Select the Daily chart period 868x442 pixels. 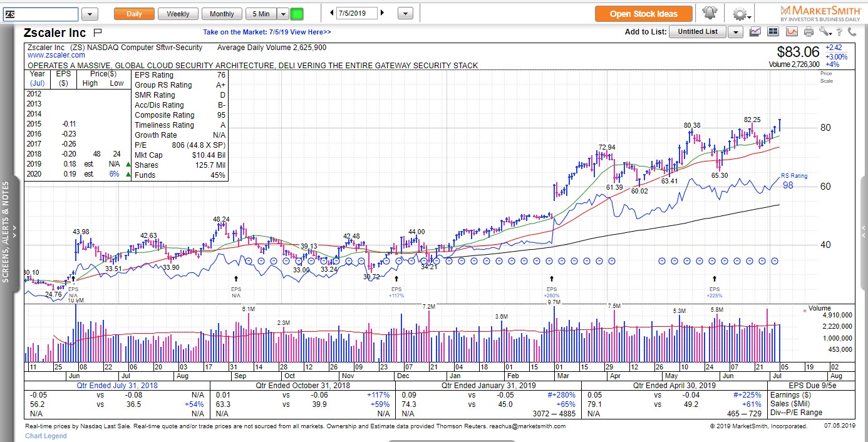point(134,14)
